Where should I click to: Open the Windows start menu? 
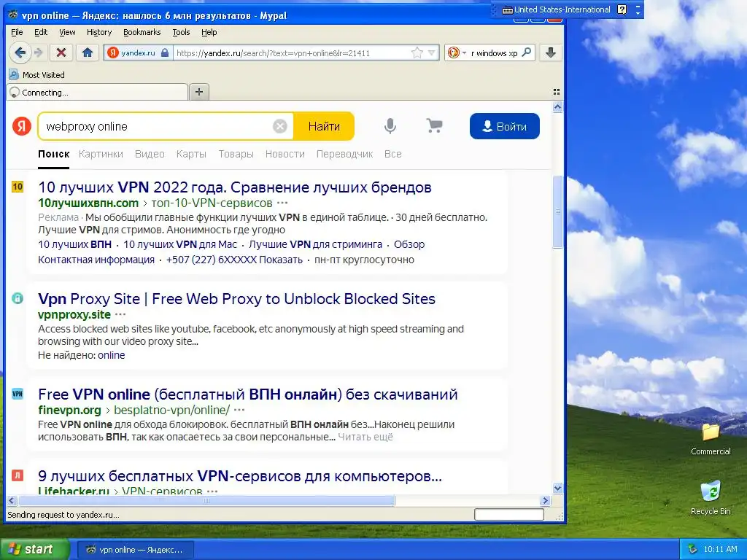point(34,549)
